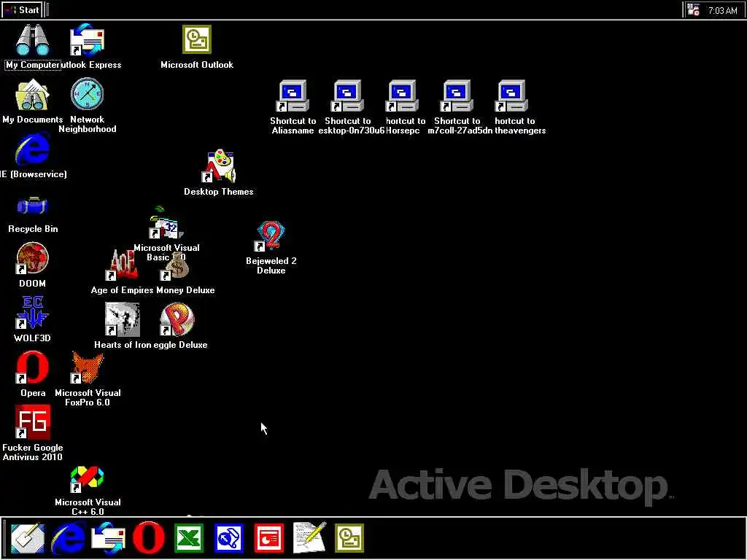Image resolution: width=747 pixels, height=560 pixels.
Task: Select the Shortcut to theavengers icon
Action: tap(512, 96)
